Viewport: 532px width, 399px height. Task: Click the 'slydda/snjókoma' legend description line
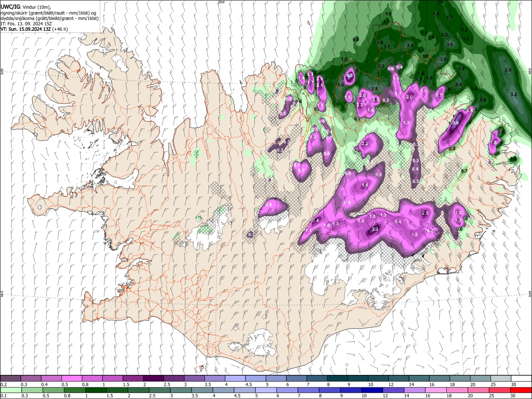click(x=49, y=18)
